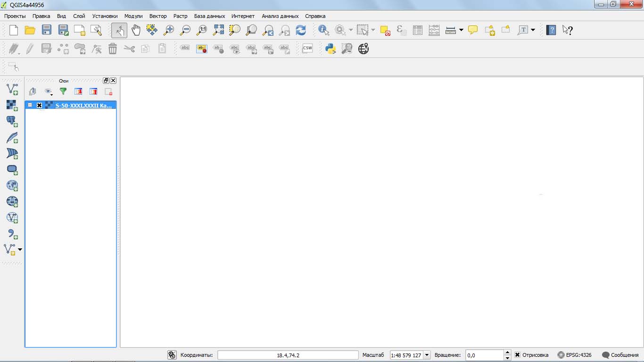This screenshot has width=644, height=362.
Task: Open the Растр menu
Action: 180,16
